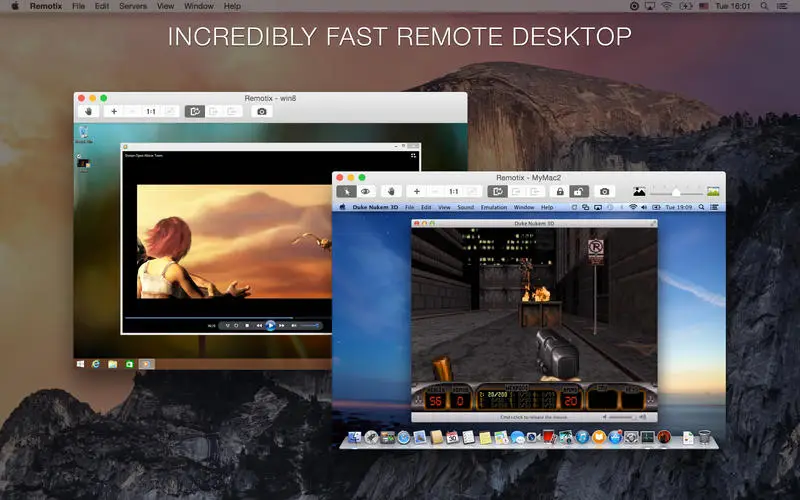The height and width of the screenshot is (500, 800).
Task: Lock the remote screen with closed padlock icon
Action: click(560, 191)
